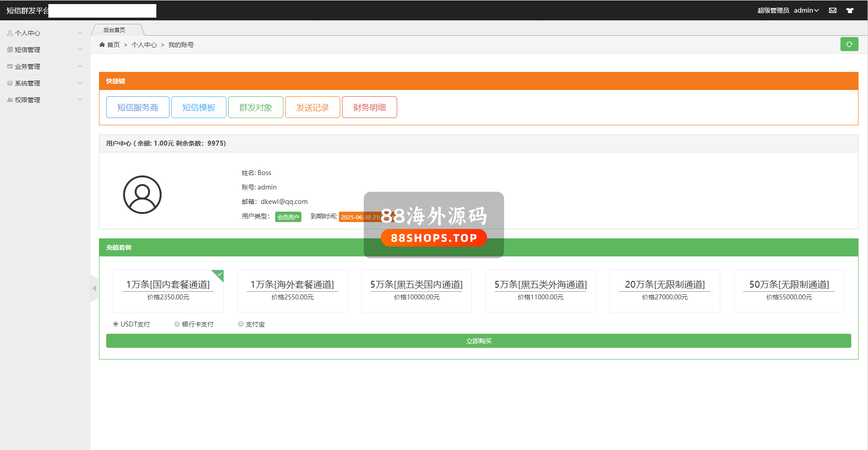Select the USDT支付 payment option

click(x=116, y=324)
